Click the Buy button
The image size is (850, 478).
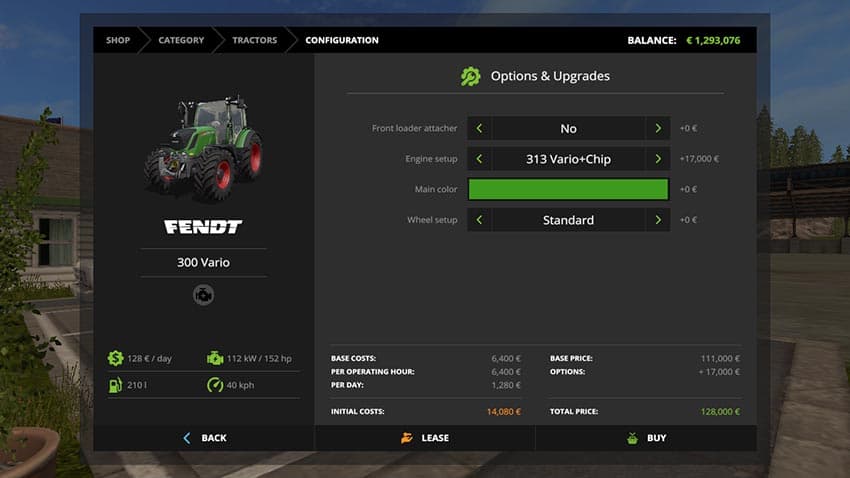(646, 438)
